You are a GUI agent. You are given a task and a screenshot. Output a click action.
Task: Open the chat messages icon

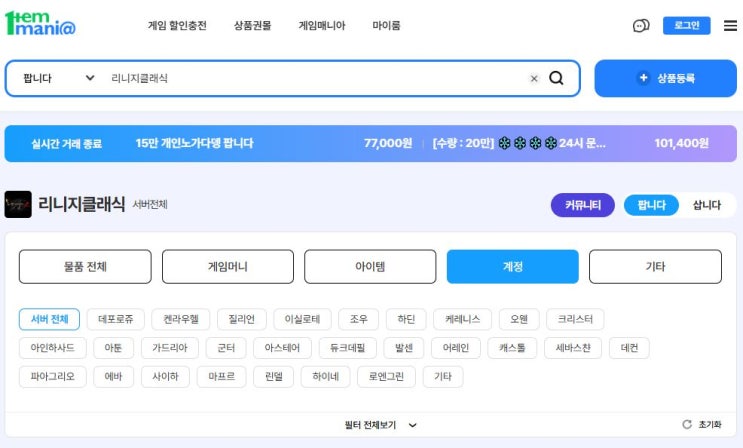[x=641, y=26]
